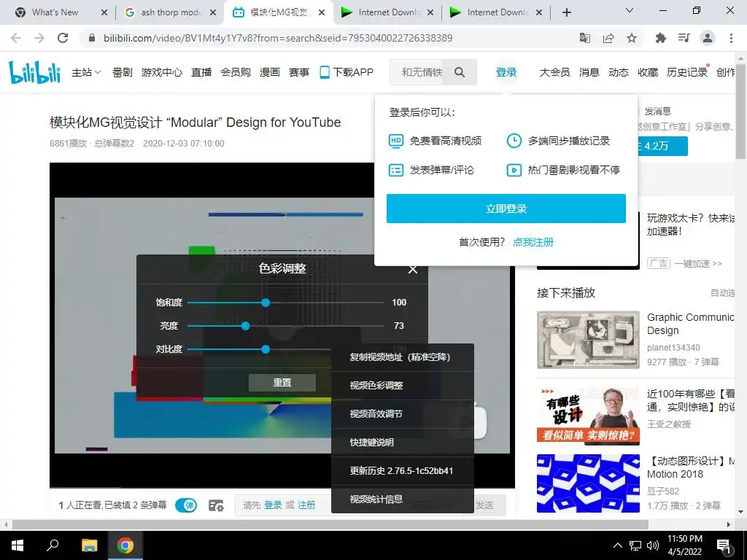Click the 重置 button in color panel
747x560 pixels.
pyautogui.click(x=282, y=382)
